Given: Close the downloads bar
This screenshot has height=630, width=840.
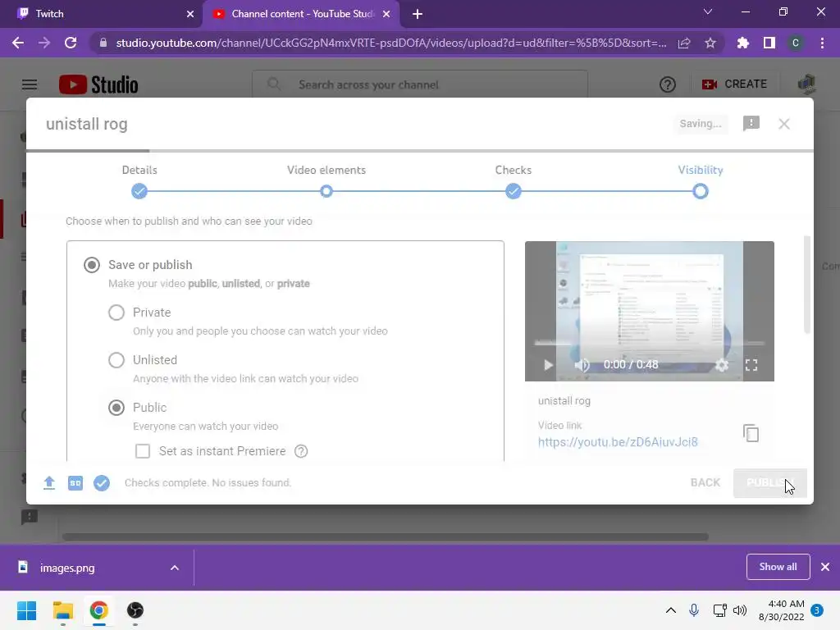Looking at the screenshot, I should 825,567.
